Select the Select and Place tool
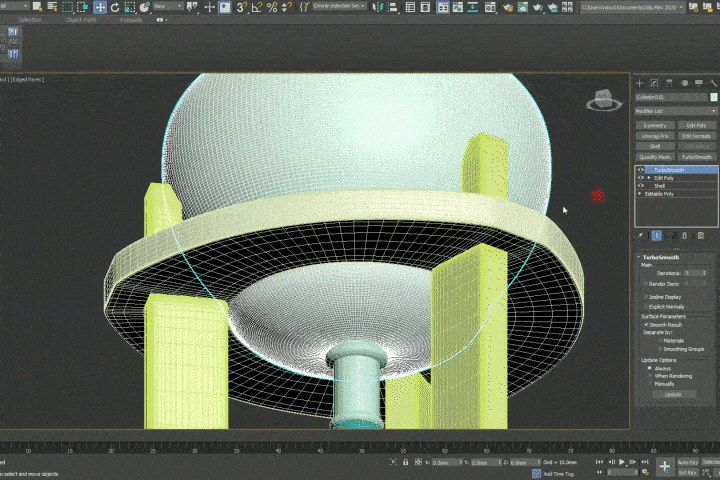This screenshot has height=480, width=720. click(x=145, y=7)
